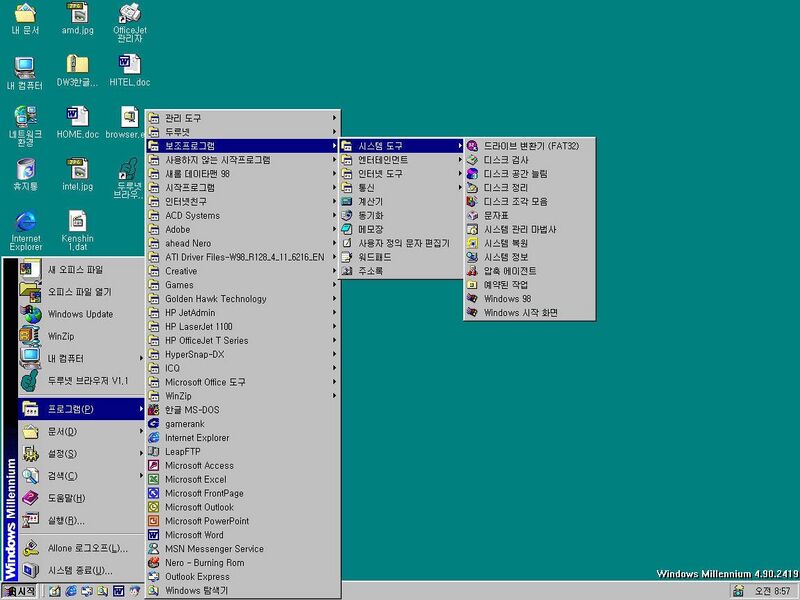The image size is (800, 600).
Task: Open the intel.jpg desktop file
Action: click(x=77, y=173)
